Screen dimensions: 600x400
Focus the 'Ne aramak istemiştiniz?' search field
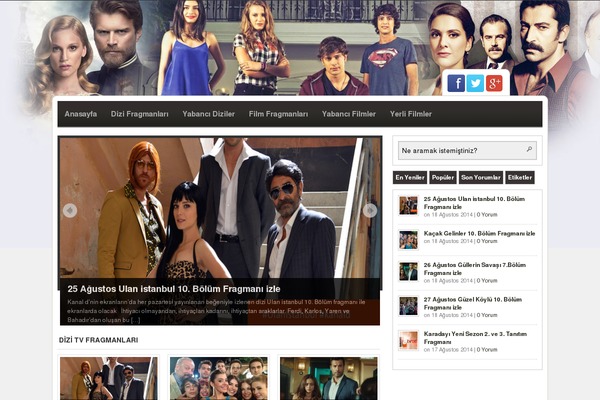pyautogui.click(x=467, y=150)
